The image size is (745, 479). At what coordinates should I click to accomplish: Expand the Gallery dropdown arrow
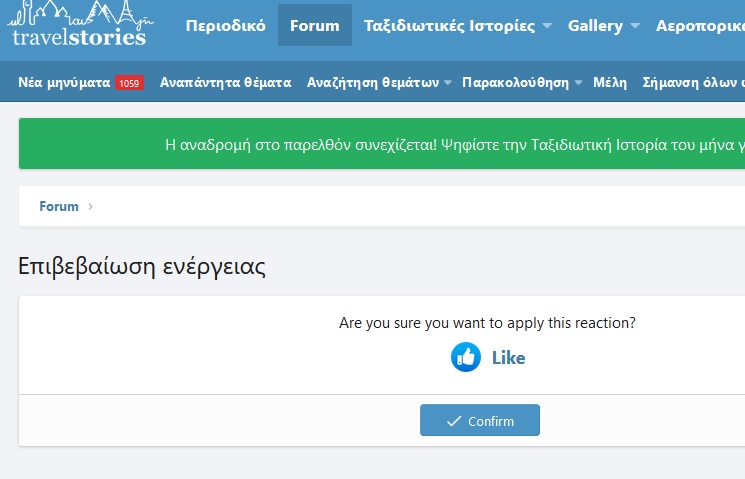[x=634, y=26]
